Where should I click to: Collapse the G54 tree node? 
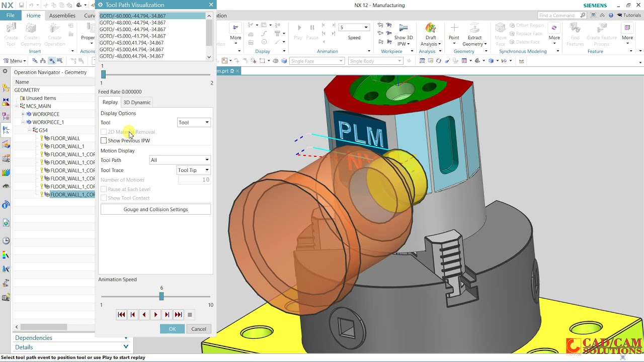point(29,130)
